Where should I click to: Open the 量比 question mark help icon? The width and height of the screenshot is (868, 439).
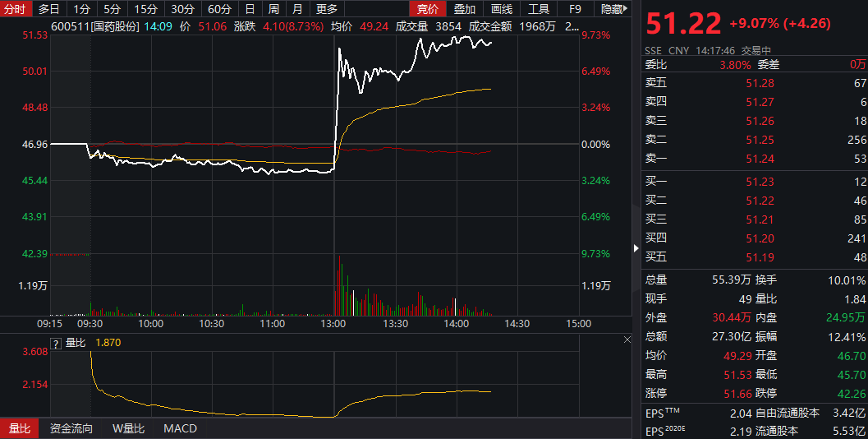[x=55, y=344]
